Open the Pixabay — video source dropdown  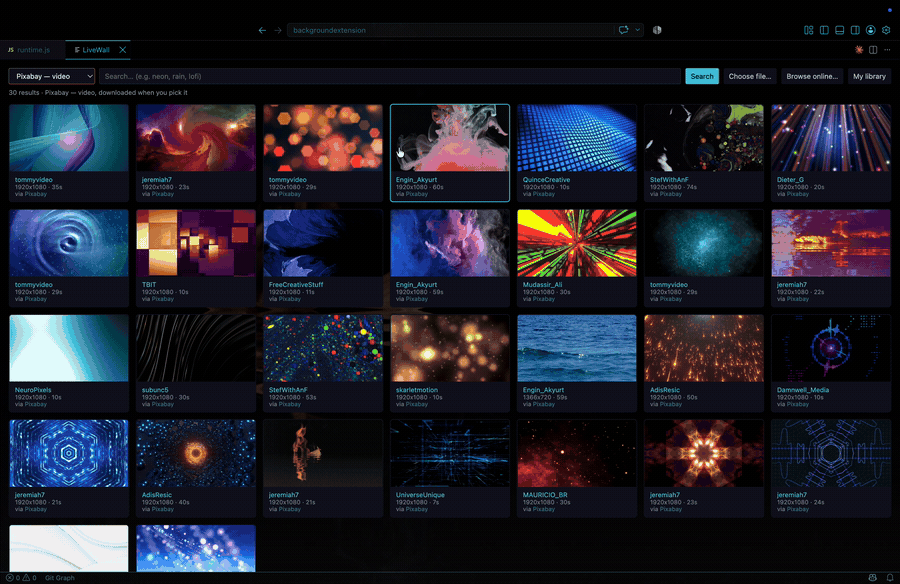pyautogui.click(x=52, y=76)
